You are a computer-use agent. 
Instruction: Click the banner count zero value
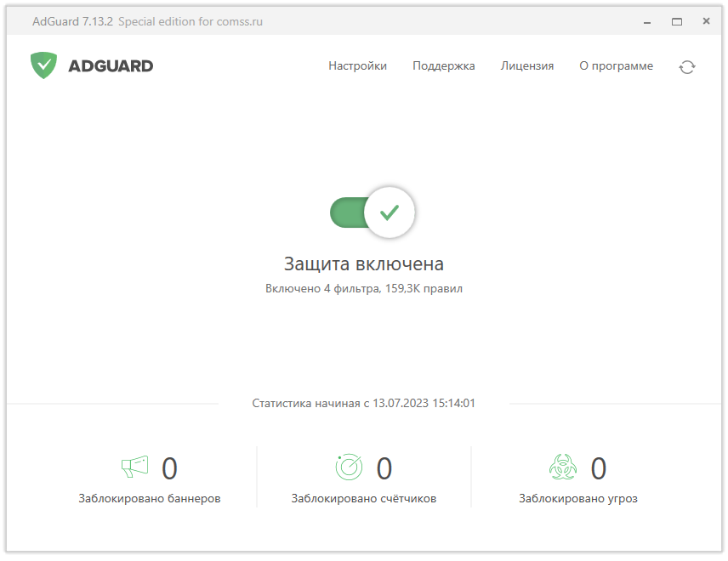[x=169, y=468]
